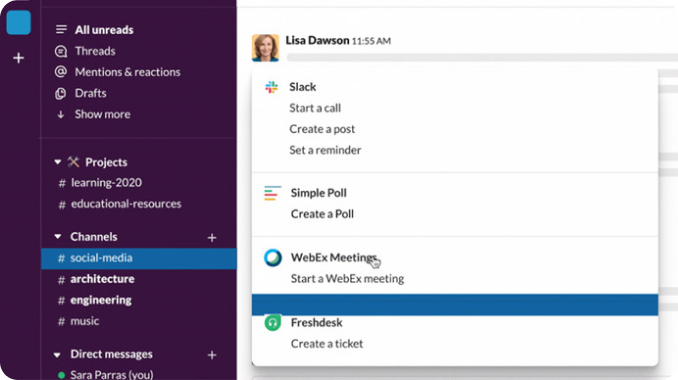This screenshot has height=380, width=678.
Task: Click the Show more down arrow
Action: pyautogui.click(x=61, y=114)
